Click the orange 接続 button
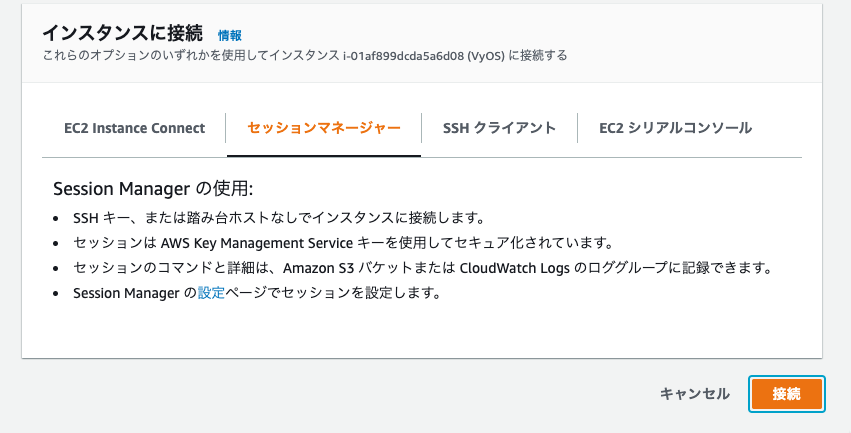The width and height of the screenshot is (851, 433). point(786,394)
